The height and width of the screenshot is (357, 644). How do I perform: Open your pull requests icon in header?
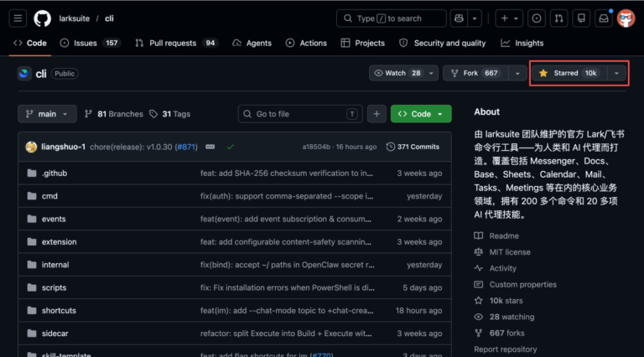559,18
